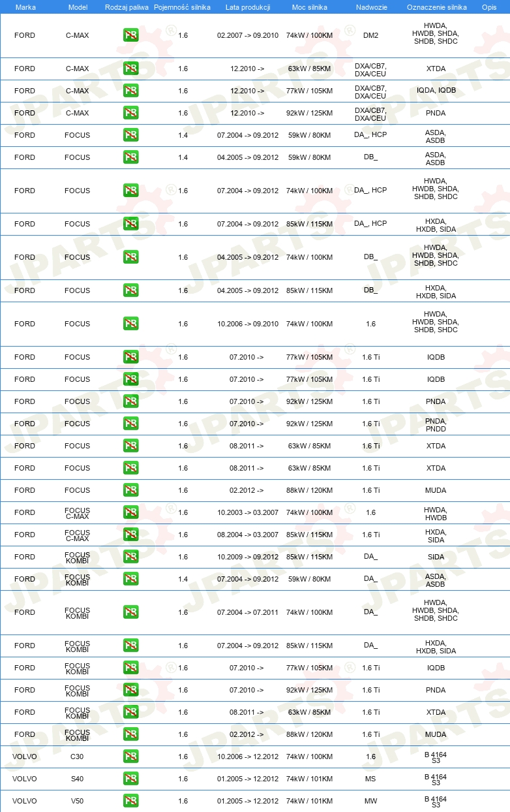Select the 10.2009 -> 09.2012 production years cell
This screenshot has width=510, height=812.
tap(248, 557)
